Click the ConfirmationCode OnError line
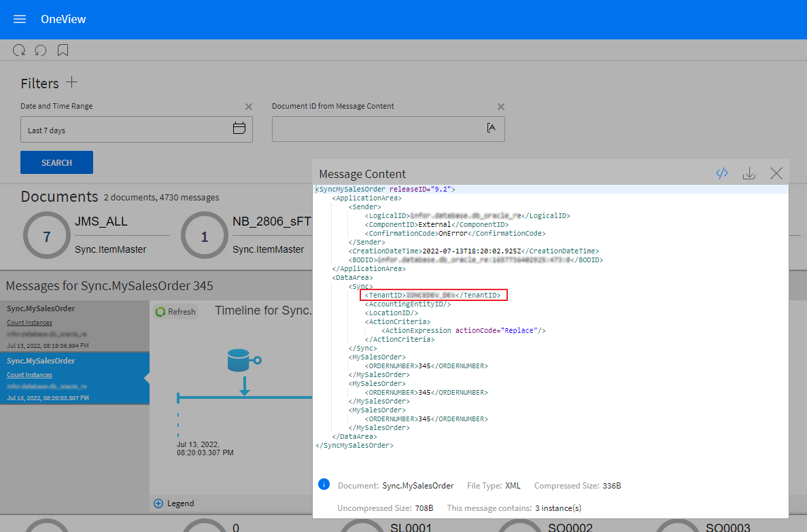Viewport: 807px width, 532px height. pyautogui.click(x=455, y=233)
